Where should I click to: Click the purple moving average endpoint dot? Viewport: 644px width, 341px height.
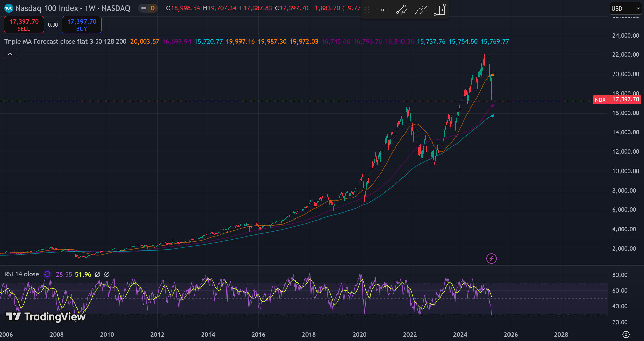pos(492,106)
